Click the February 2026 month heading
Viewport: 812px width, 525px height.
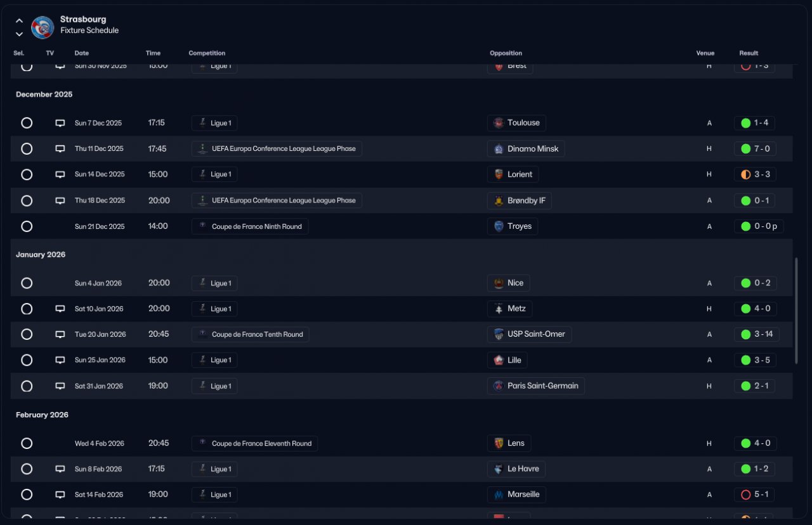42,415
